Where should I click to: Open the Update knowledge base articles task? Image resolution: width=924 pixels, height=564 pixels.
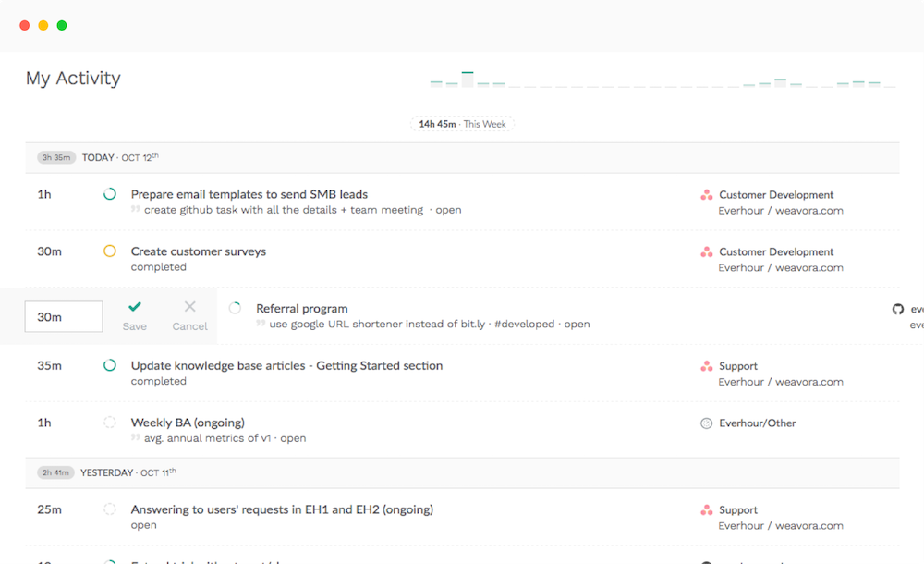[286, 366]
